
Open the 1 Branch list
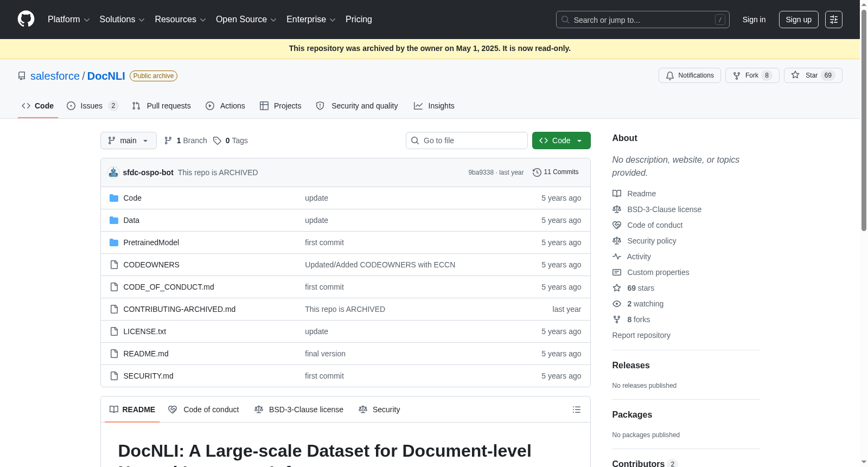(x=186, y=140)
